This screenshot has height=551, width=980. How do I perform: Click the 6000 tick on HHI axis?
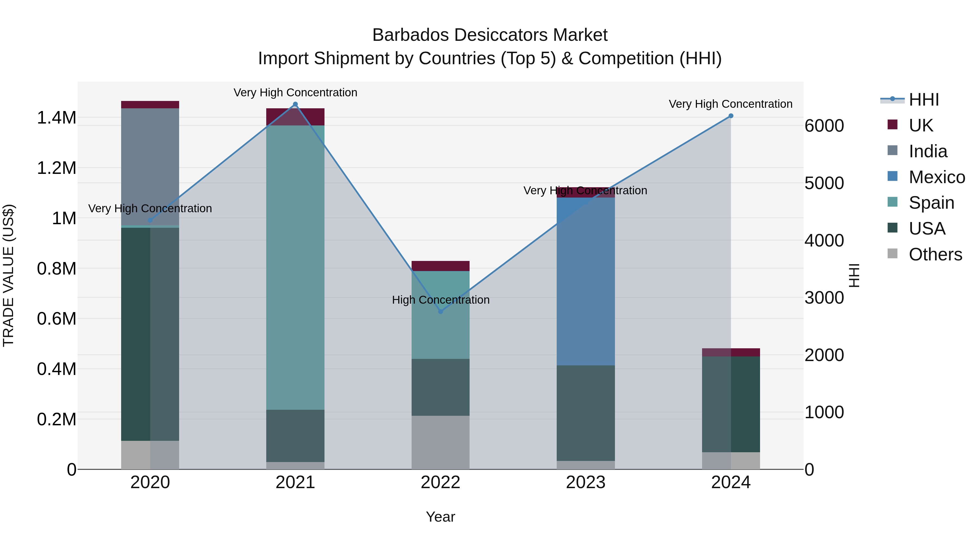(x=824, y=126)
